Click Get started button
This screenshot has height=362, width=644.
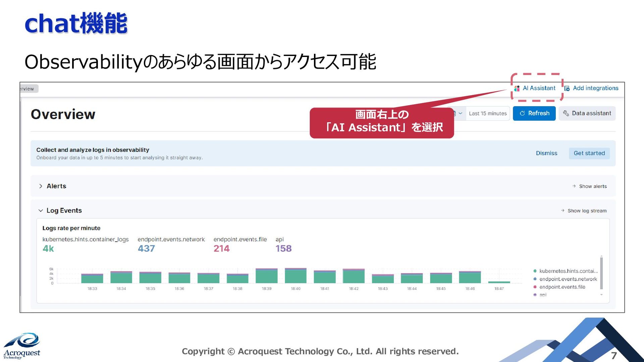(589, 153)
